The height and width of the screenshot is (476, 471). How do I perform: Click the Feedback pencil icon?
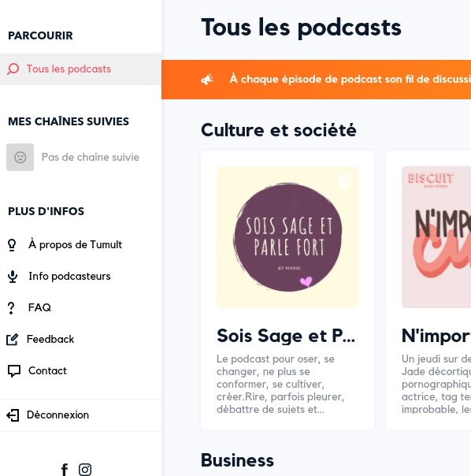tap(12, 340)
